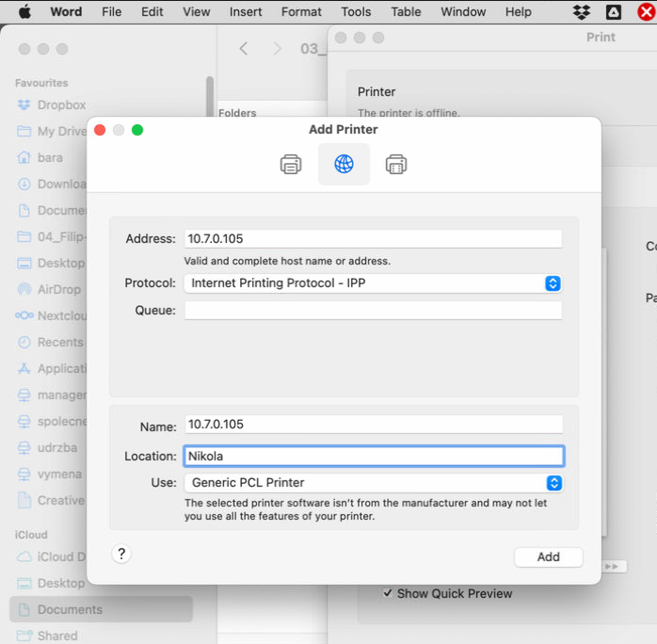
Task: Open AirDrop in the Finder sidebar
Action: tap(58, 290)
